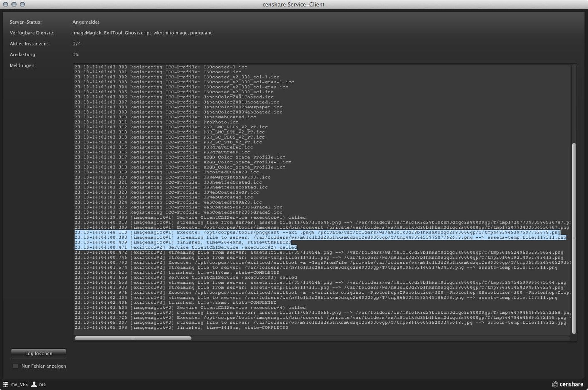Zoom the window using the green button
588x390 pixels.
click(22, 4)
